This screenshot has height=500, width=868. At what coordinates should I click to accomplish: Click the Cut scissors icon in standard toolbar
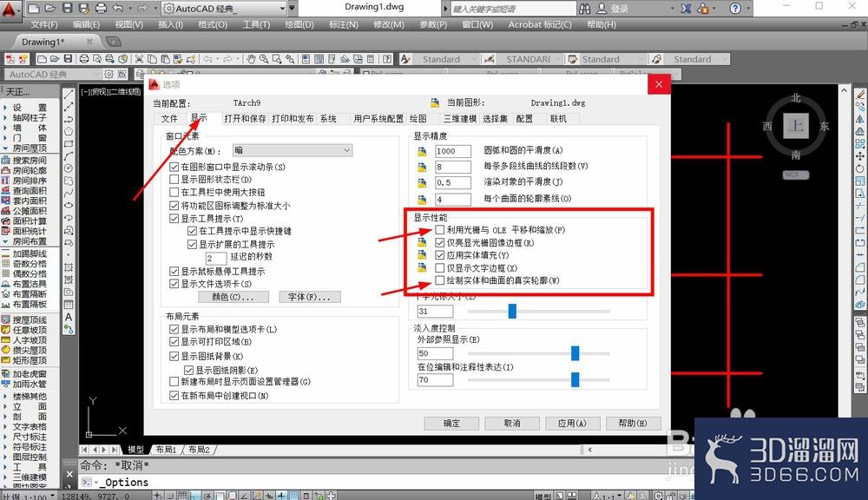(140, 59)
